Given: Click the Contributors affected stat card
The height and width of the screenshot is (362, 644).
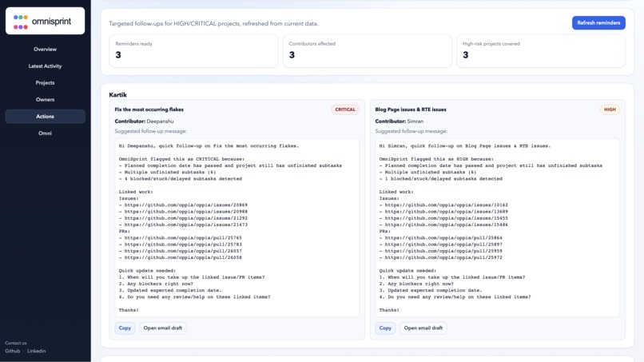Looking at the screenshot, I should [368, 50].
